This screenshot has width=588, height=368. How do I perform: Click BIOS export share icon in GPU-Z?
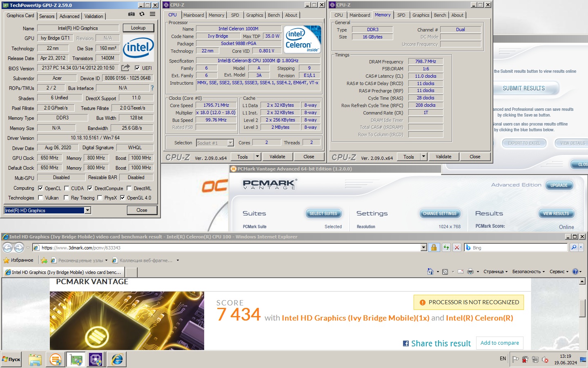coord(126,67)
